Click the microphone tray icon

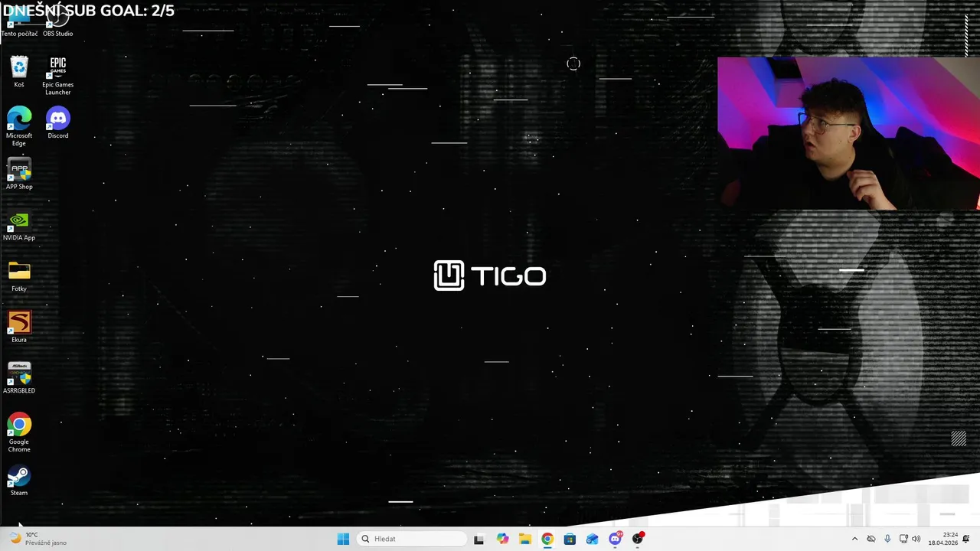(887, 539)
